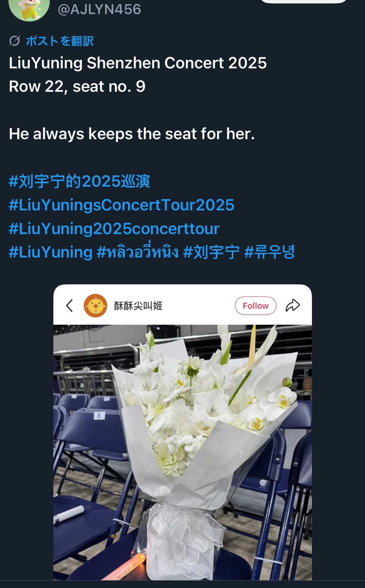Open 酥酥尖叫姬 chick avatar

[95, 306]
